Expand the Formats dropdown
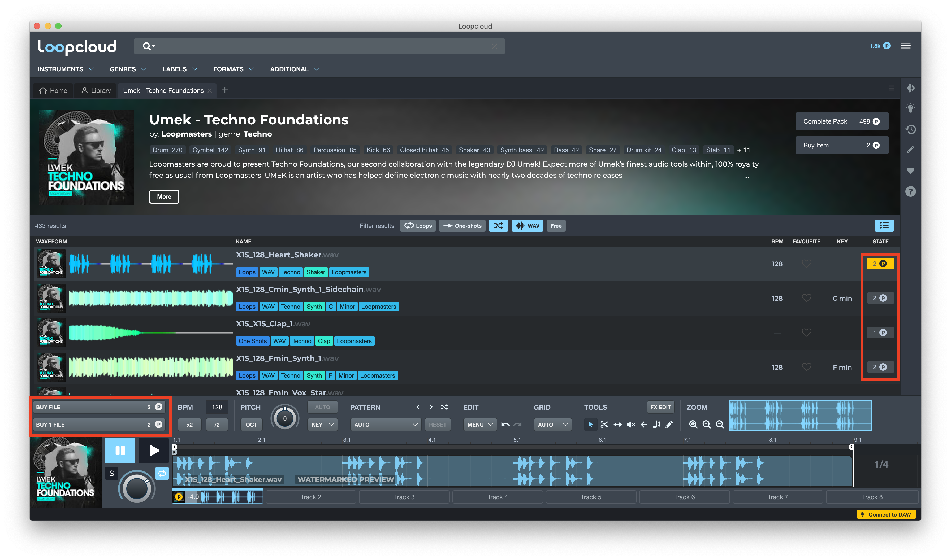The height and width of the screenshot is (560, 951). tap(233, 69)
